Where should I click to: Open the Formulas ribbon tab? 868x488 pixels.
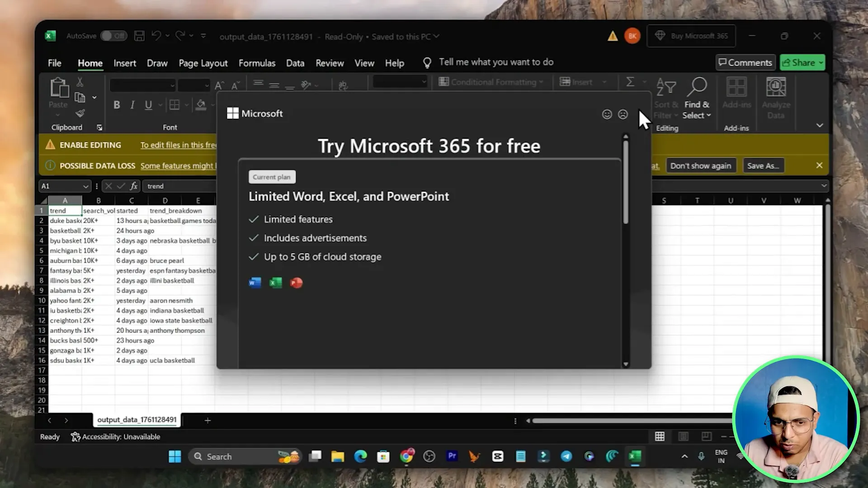(257, 63)
